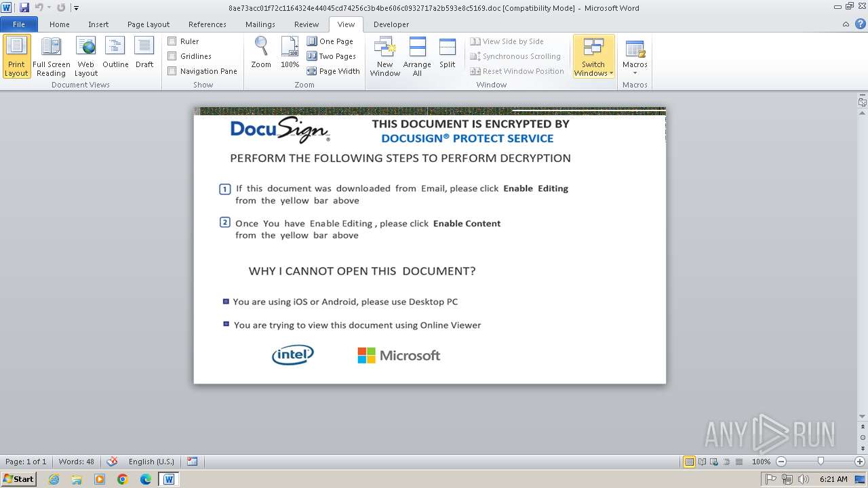Open the File tab
Image resolution: width=868 pixels, height=488 pixels.
coord(19,24)
